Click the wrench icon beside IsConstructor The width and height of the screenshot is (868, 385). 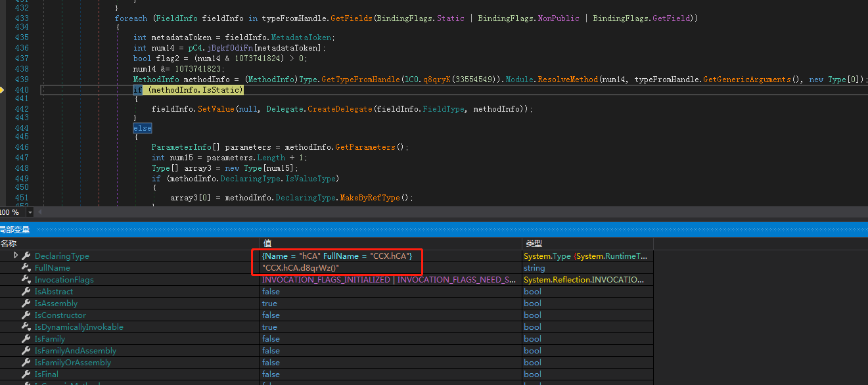26,315
